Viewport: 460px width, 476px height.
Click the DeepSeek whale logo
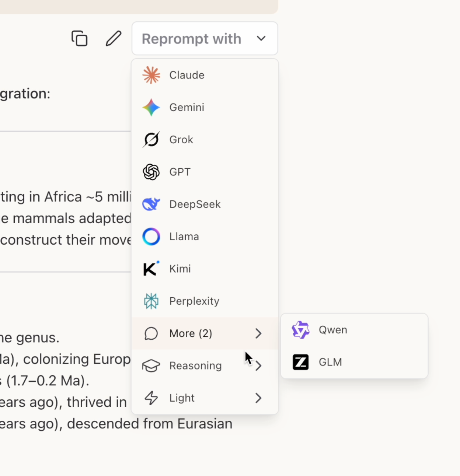(151, 204)
